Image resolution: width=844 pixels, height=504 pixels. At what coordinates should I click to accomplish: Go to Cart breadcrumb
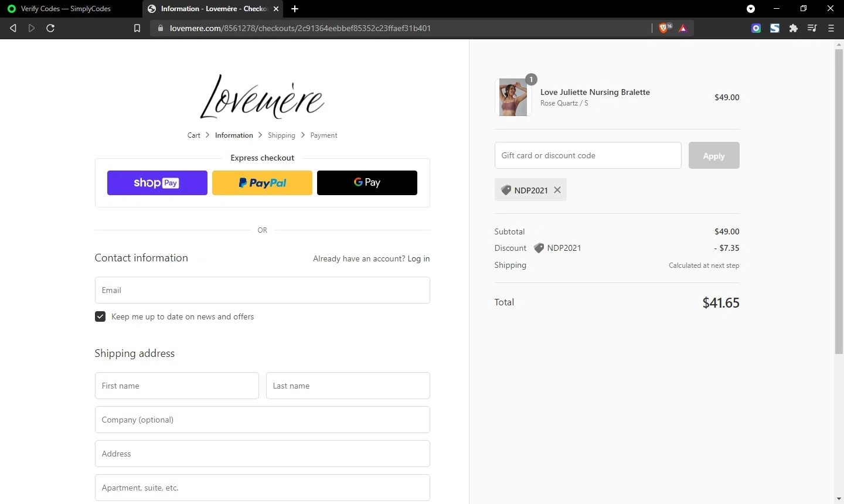(x=194, y=135)
